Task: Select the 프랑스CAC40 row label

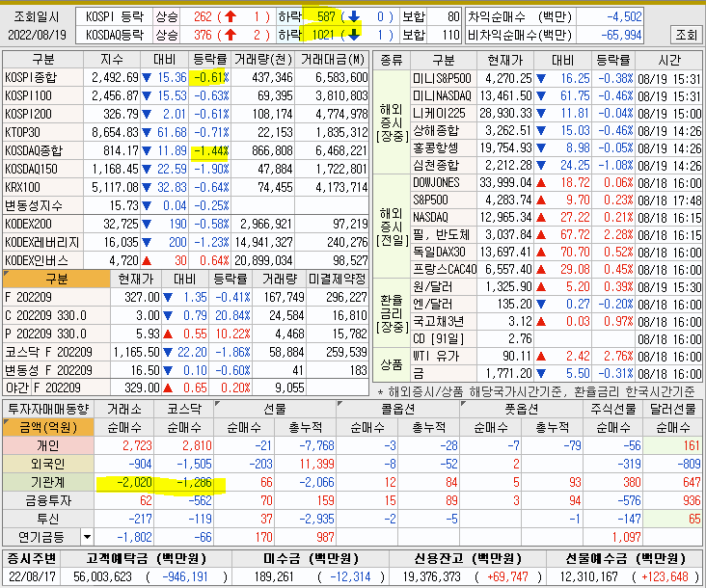Action: [445, 269]
